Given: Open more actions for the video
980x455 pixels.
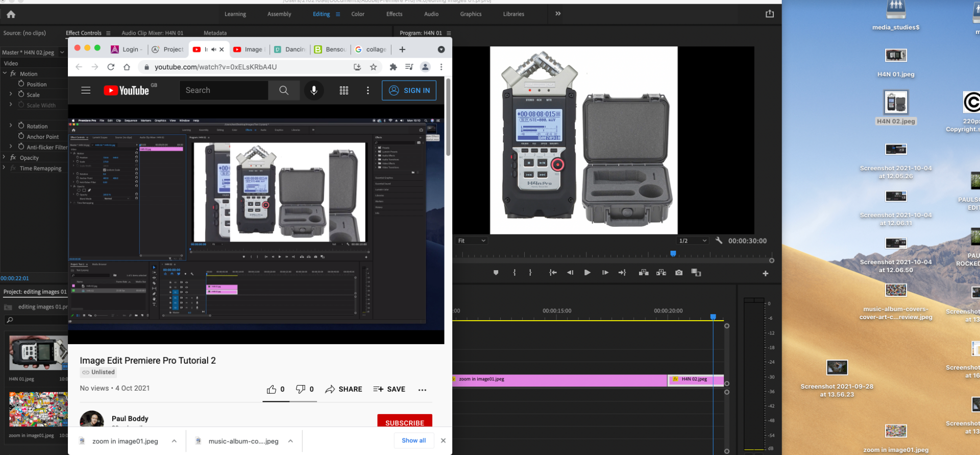Looking at the screenshot, I should coord(422,390).
